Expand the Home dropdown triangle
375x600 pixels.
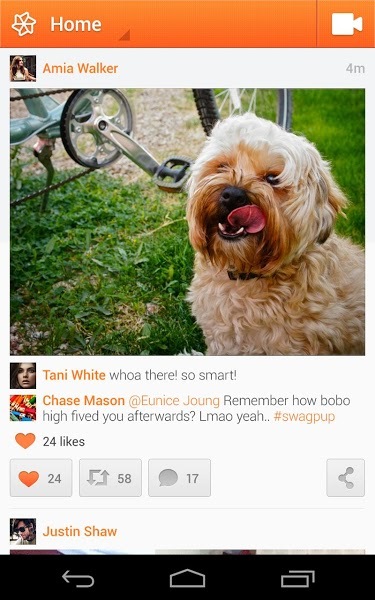[x=124, y=35]
